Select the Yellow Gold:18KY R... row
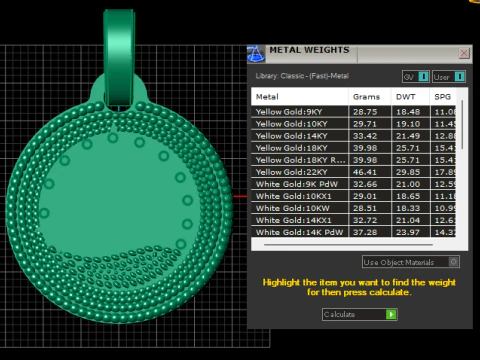Image resolution: width=480 pixels, height=360 pixels. (x=353, y=160)
